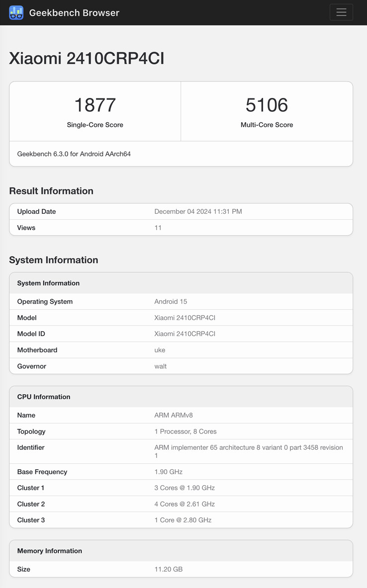Click the Governor value walt
Screen dimensions: 367x588
(160, 366)
